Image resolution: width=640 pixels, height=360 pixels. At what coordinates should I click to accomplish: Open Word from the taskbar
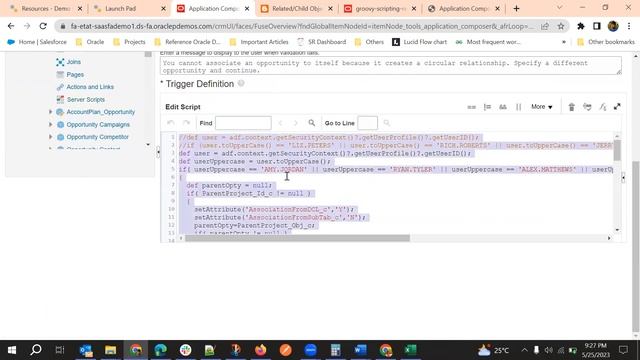click(x=360, y=350)
